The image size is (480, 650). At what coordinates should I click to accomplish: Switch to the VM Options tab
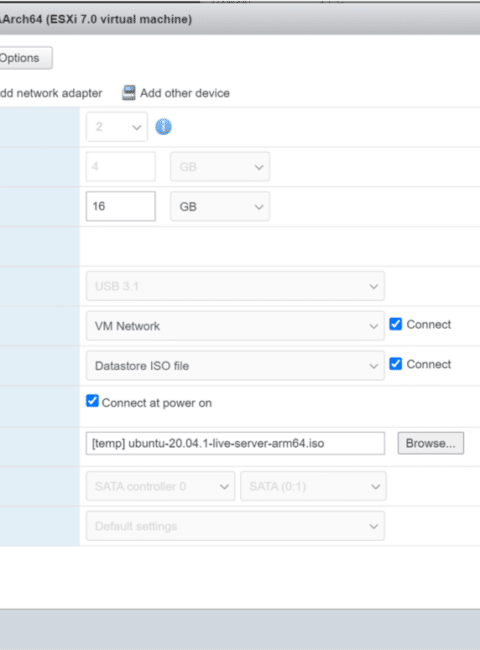click(x=25, y=58)
